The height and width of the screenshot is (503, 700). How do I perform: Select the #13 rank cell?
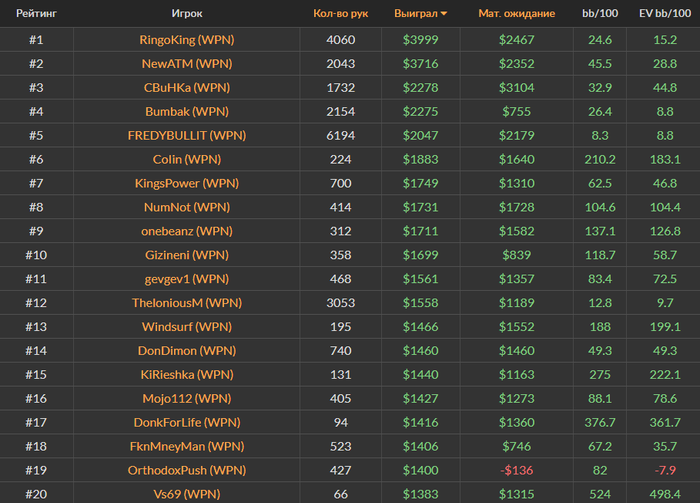(x=36, y=327)
